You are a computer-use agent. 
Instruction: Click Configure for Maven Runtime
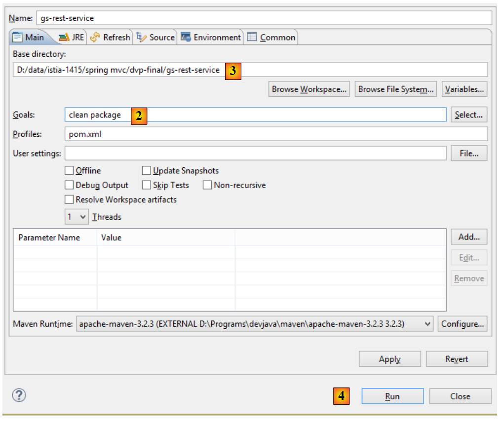[463, 324]
